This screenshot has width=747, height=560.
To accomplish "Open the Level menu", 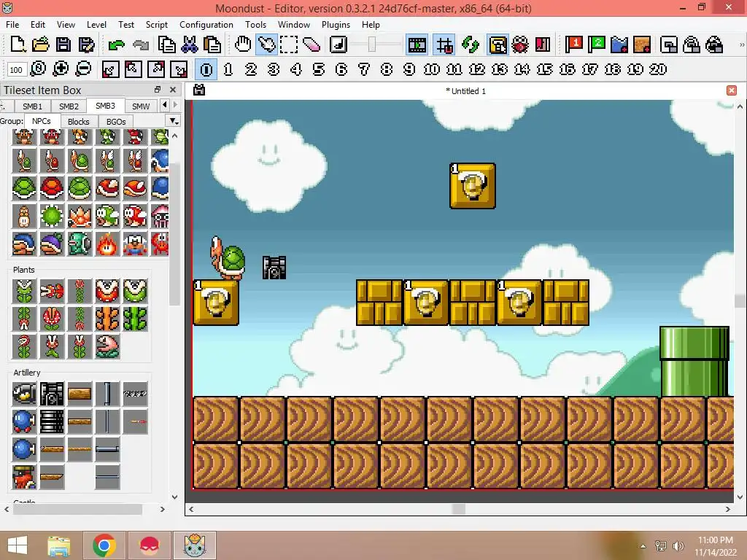I will pos(96,24).
